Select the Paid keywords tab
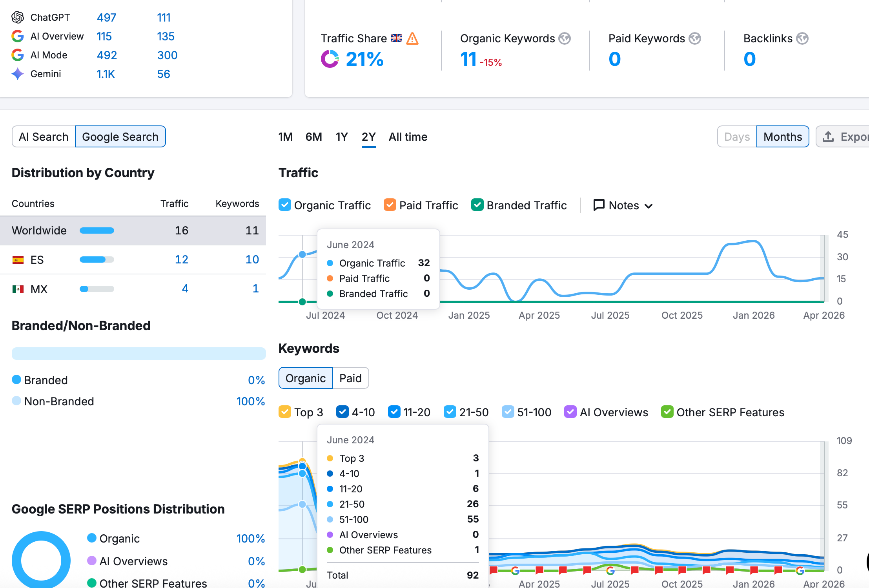 [350, 378]
